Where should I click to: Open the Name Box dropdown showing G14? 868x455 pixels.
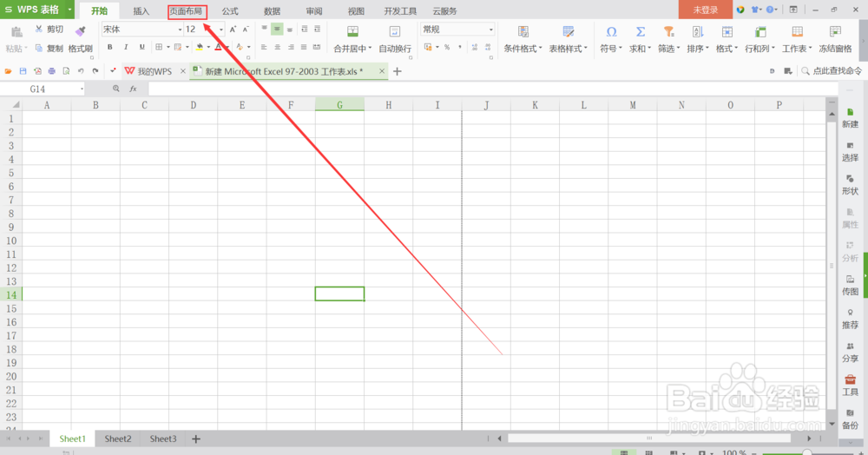(82, 89)
